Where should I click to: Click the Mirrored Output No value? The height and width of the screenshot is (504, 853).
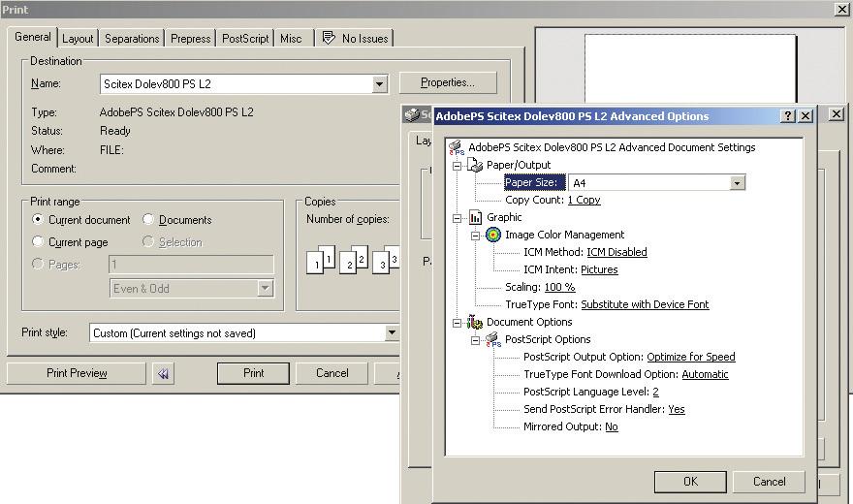click(x=612, y=426)
